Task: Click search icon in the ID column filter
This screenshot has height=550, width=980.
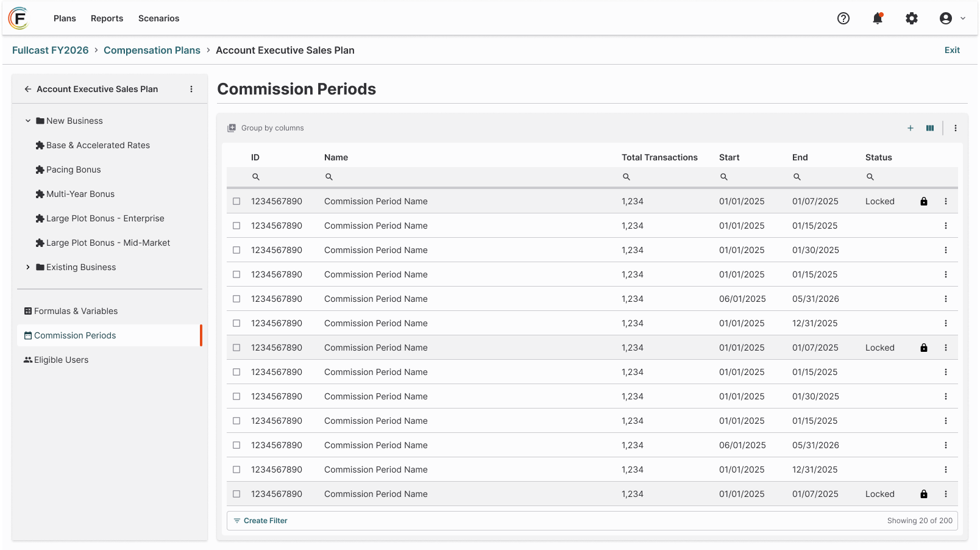Action: point(256,177)
